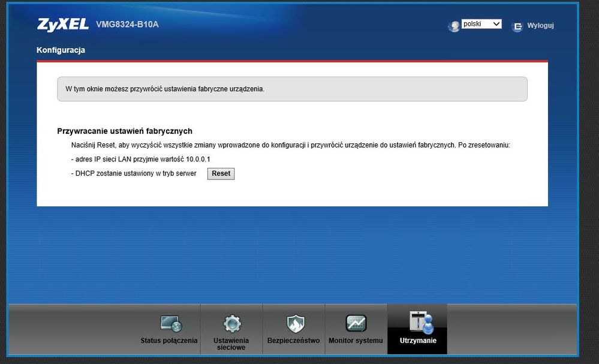
Task: Click the Wyloguj logout link
Action: (540, 26)
